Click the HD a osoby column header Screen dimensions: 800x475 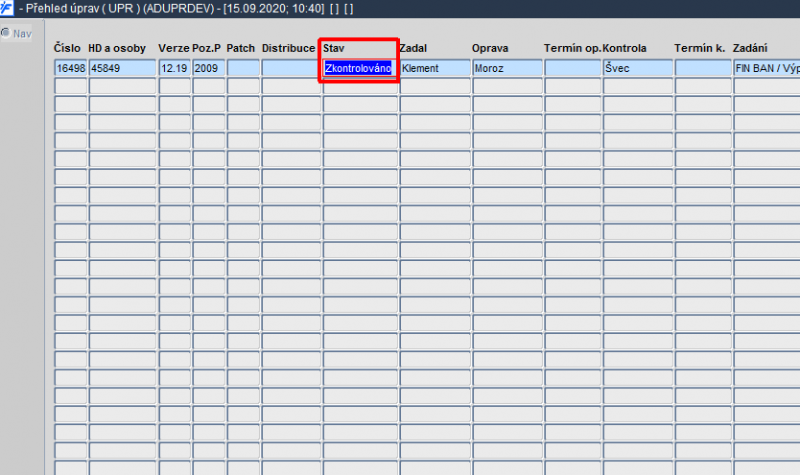[117, 48]
